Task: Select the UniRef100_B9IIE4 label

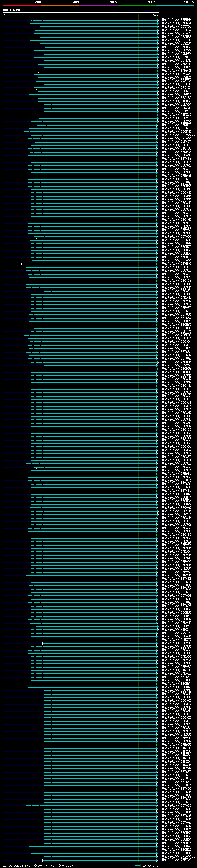Action: click(177, 88)
